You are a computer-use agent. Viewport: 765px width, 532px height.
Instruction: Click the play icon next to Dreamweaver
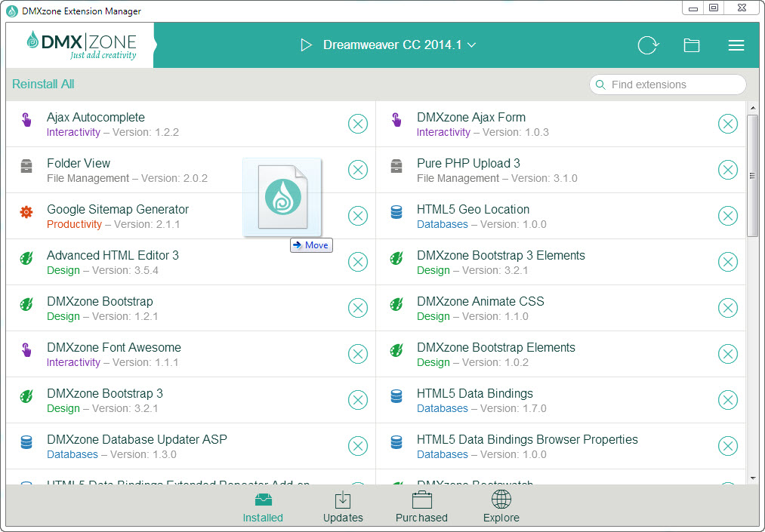[306, 45]
